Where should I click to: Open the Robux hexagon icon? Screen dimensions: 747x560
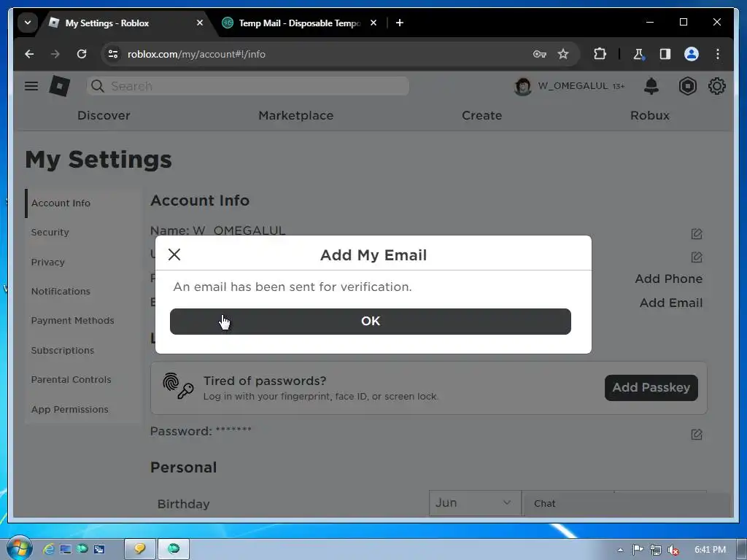coord(687,86)
